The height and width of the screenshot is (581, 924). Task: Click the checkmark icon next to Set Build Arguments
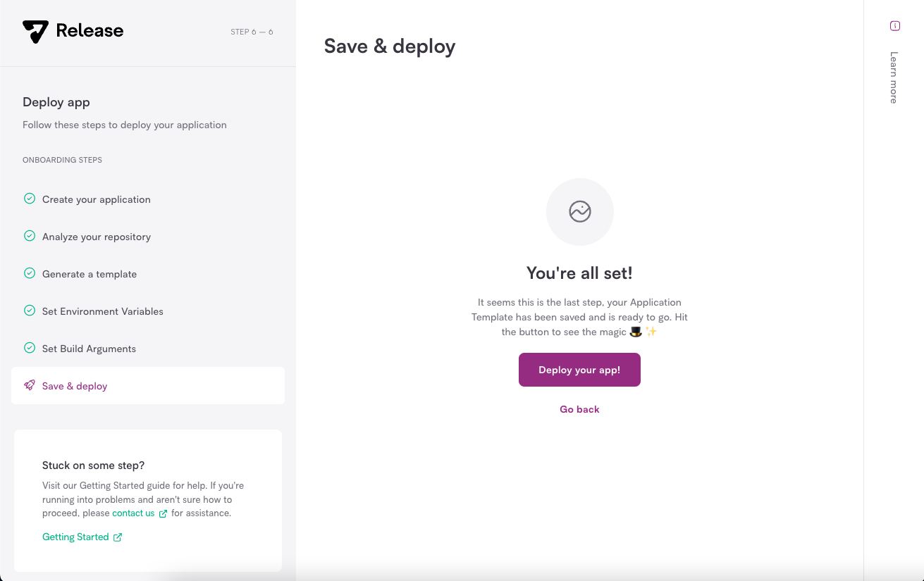[30, 348]
